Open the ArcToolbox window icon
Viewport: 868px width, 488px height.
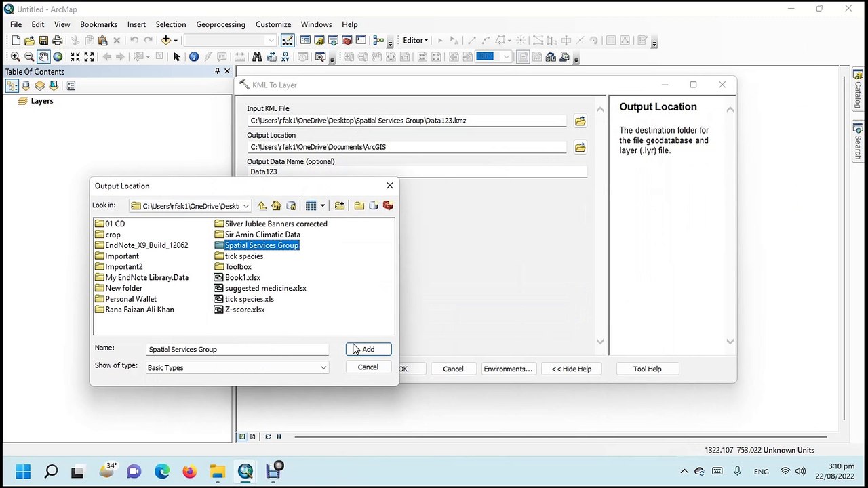click(347, 41)
